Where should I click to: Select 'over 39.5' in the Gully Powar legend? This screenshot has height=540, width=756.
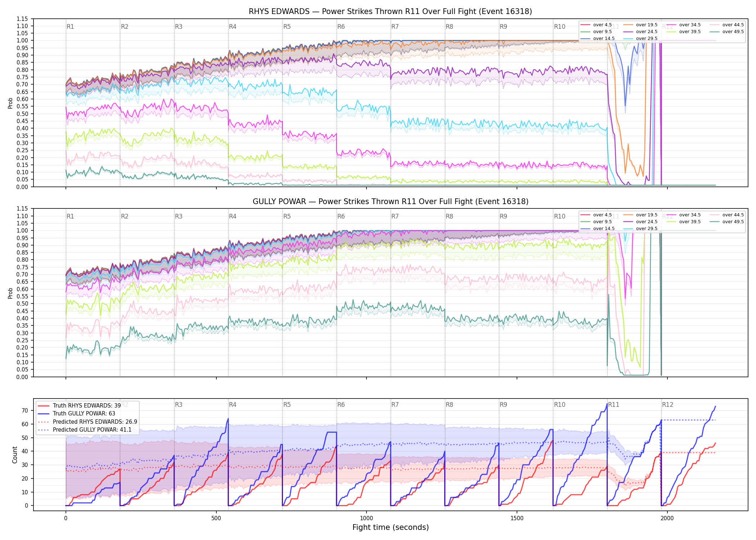click(684, 222)
